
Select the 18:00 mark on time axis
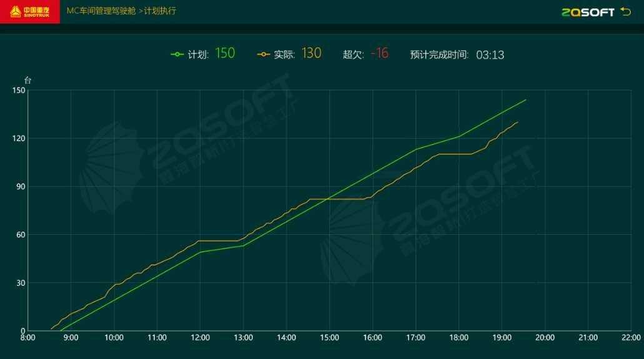pyautogui.click(x=459, y=338)
